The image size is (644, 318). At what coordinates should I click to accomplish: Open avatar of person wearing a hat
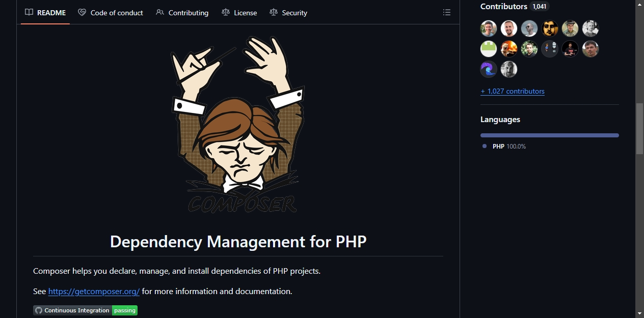(570, 28)
